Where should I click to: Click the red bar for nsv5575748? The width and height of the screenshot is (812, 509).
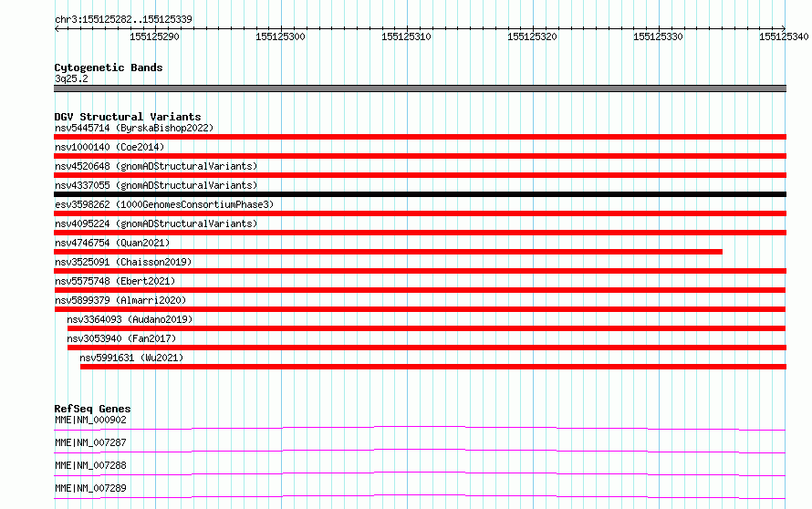pyautogui.click(x=420, y=290)
